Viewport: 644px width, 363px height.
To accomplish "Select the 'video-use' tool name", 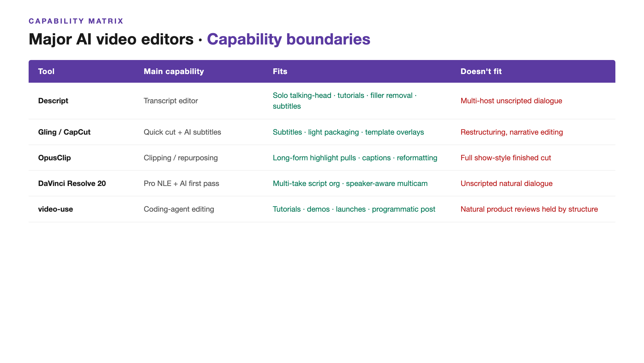I will (55, 209).
